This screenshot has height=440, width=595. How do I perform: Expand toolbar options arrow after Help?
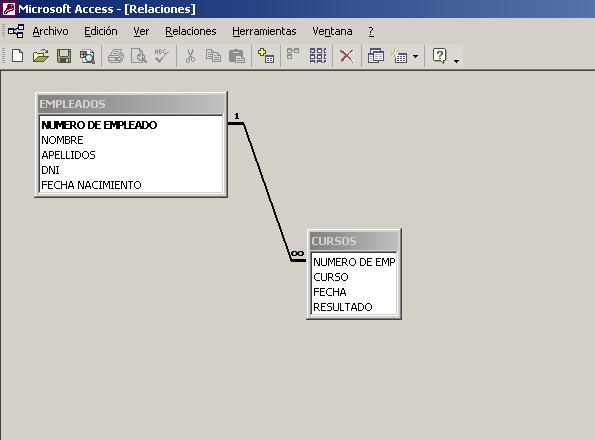(x=456, y=60)
